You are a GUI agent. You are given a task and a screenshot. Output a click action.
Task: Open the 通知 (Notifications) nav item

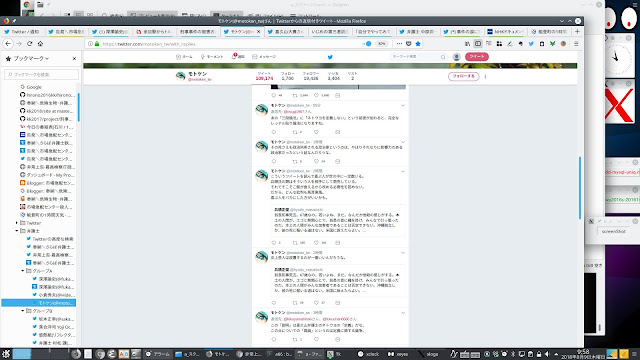click(x=238, y=57)
